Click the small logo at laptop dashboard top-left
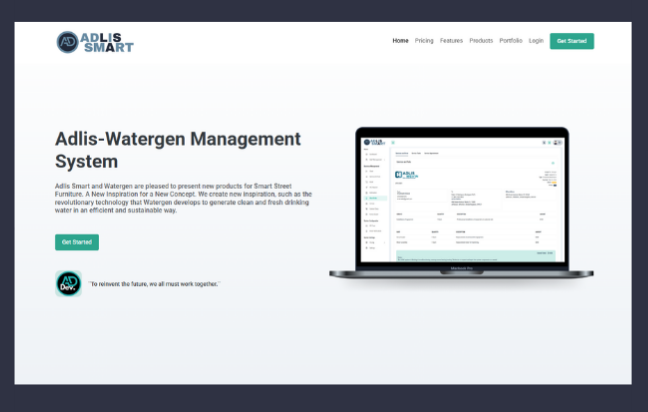Image resolution: width=648 pixels, height=412 pixels. [x=373, y=143]
